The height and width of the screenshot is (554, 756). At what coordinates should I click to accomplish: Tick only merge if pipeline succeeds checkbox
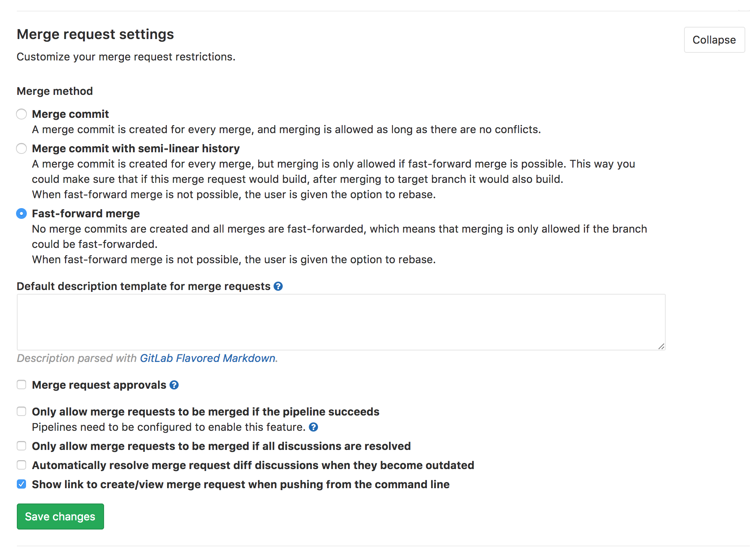click(x=21, y=411)
